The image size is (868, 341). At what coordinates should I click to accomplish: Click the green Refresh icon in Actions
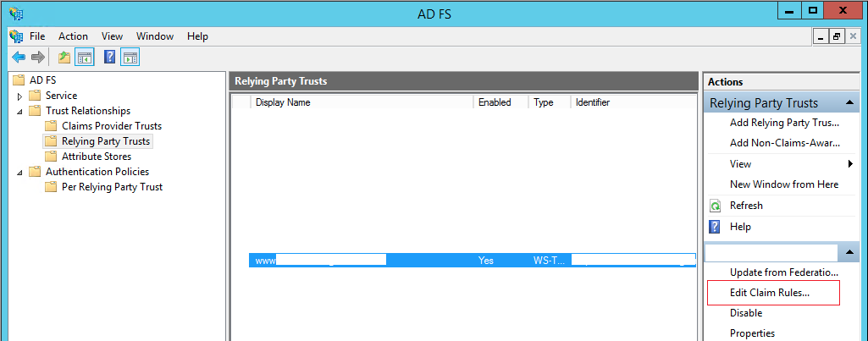[715, 206]
